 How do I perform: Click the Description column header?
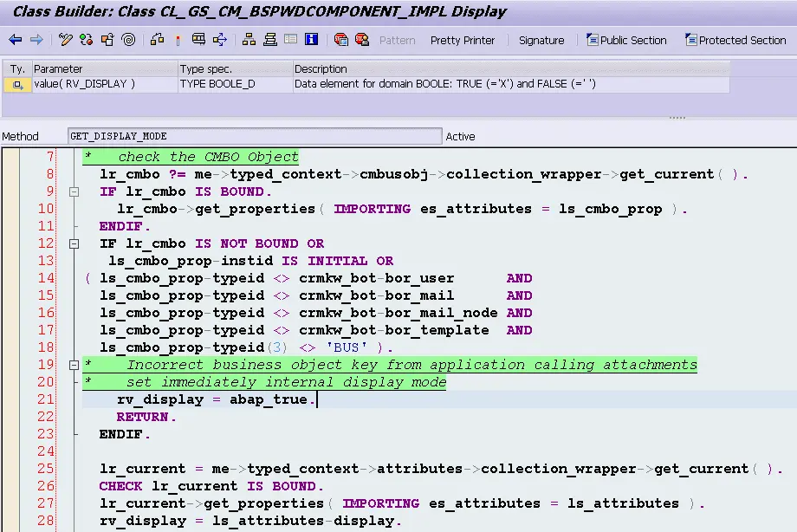coord(511,68)
